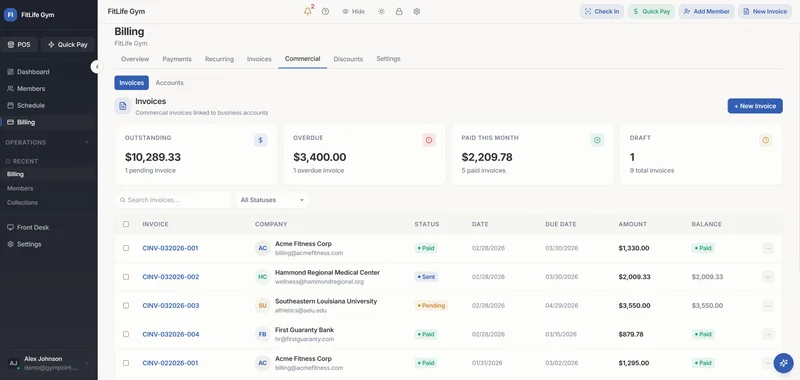Click the Overdue alert icon

(x=429, y=140)
